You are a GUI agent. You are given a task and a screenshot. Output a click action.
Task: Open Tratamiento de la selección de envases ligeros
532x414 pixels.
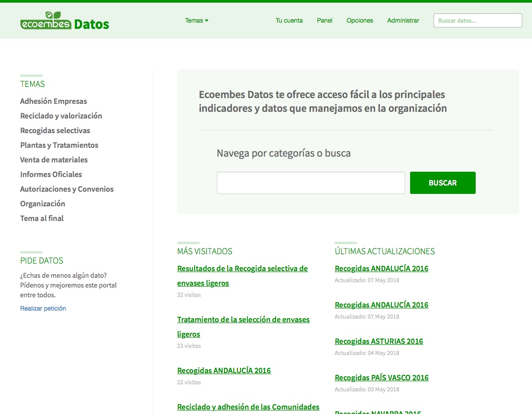pos(243,319)
